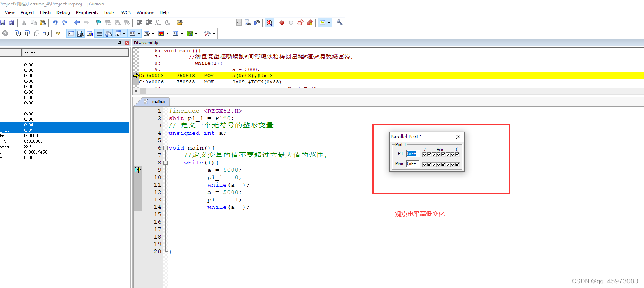Screen dimensions: 644x288
Task: Open the Watch Windows dropdown arrow
Action: point(125,34)
